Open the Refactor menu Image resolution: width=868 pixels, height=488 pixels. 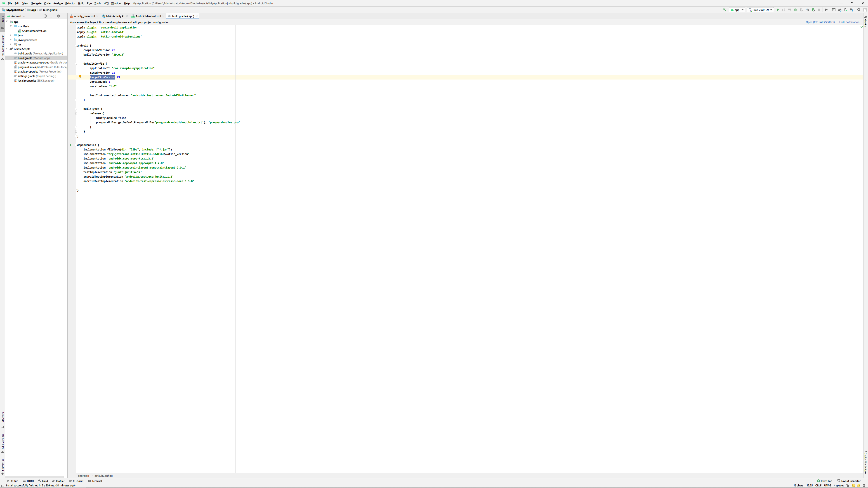[x=70, y=3]
